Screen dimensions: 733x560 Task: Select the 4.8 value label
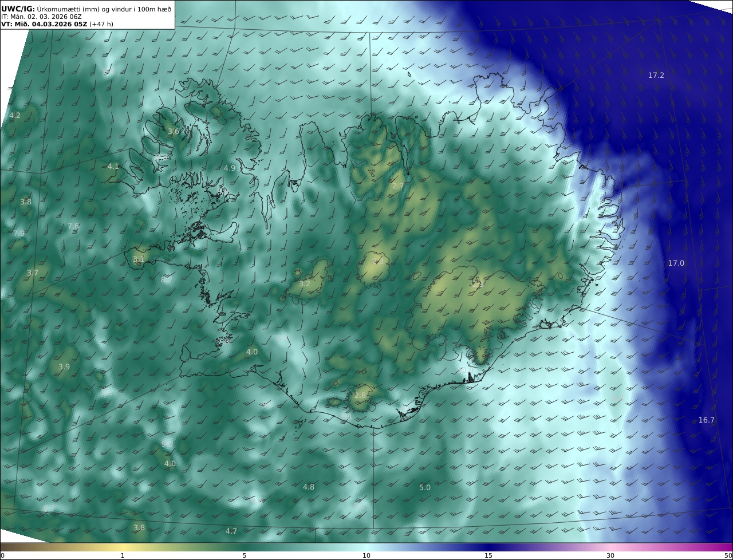[309, 487]
